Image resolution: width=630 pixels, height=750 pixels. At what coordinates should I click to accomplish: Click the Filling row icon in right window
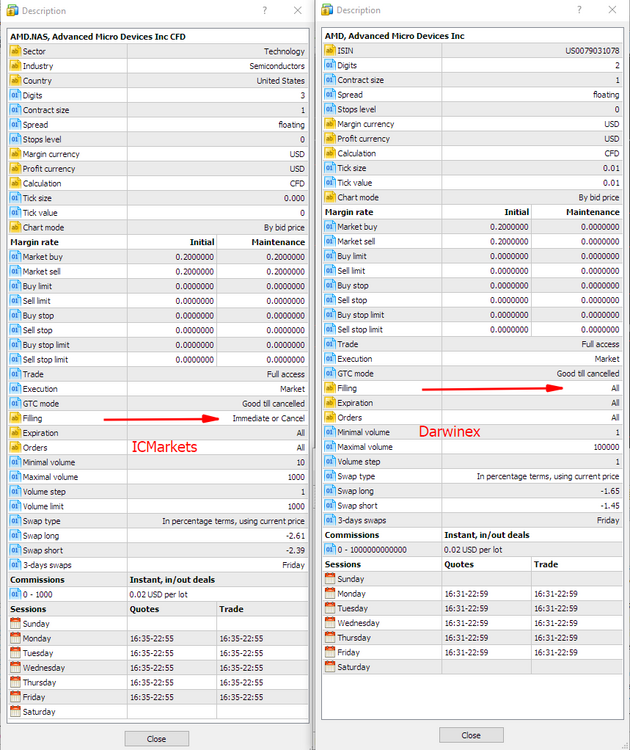click(330, 388)
